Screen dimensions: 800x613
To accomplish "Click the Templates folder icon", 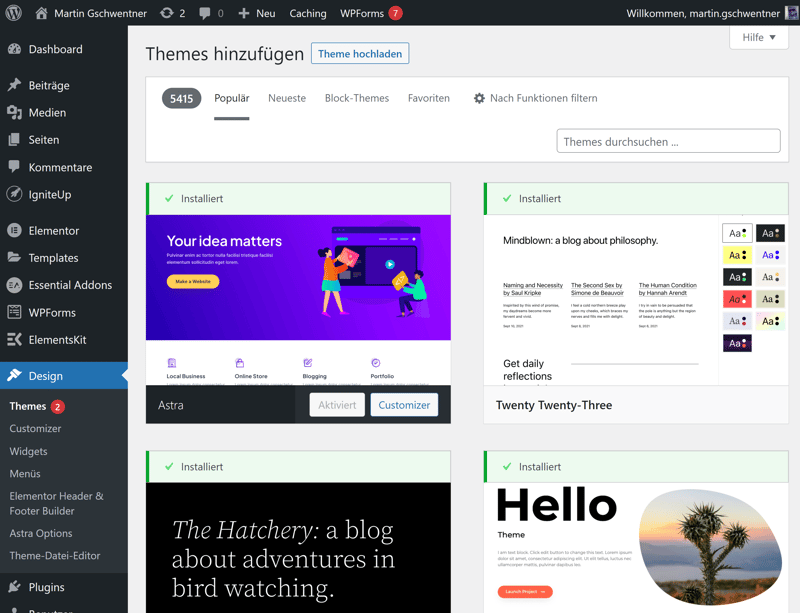I will [14, 257].
